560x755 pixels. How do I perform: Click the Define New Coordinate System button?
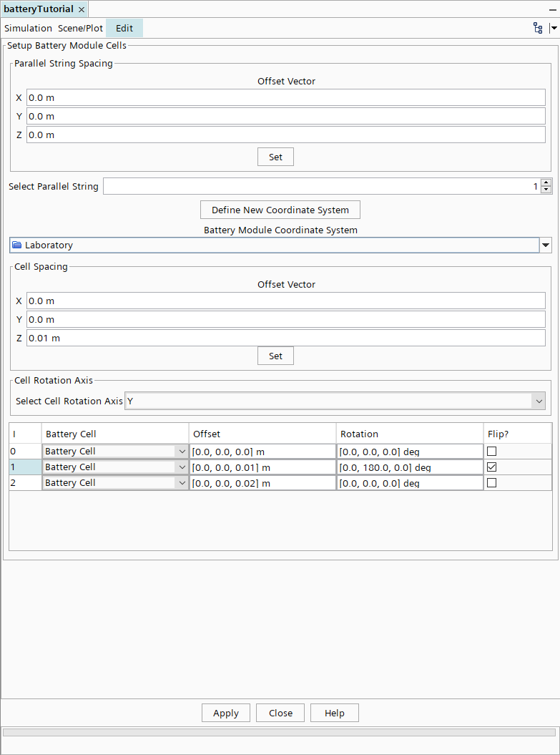click(280, 210)
